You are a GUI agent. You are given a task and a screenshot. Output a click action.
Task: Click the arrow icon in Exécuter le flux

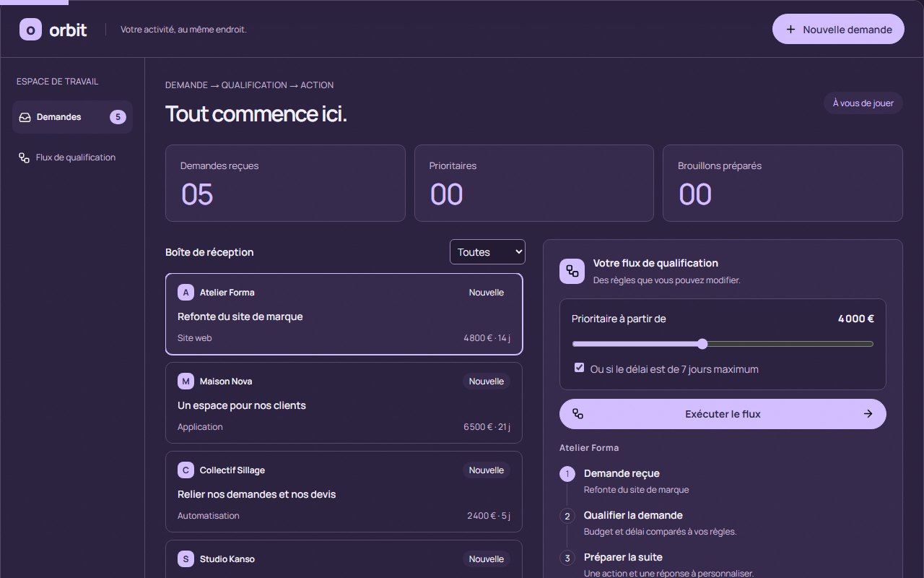tap(868, 414)
